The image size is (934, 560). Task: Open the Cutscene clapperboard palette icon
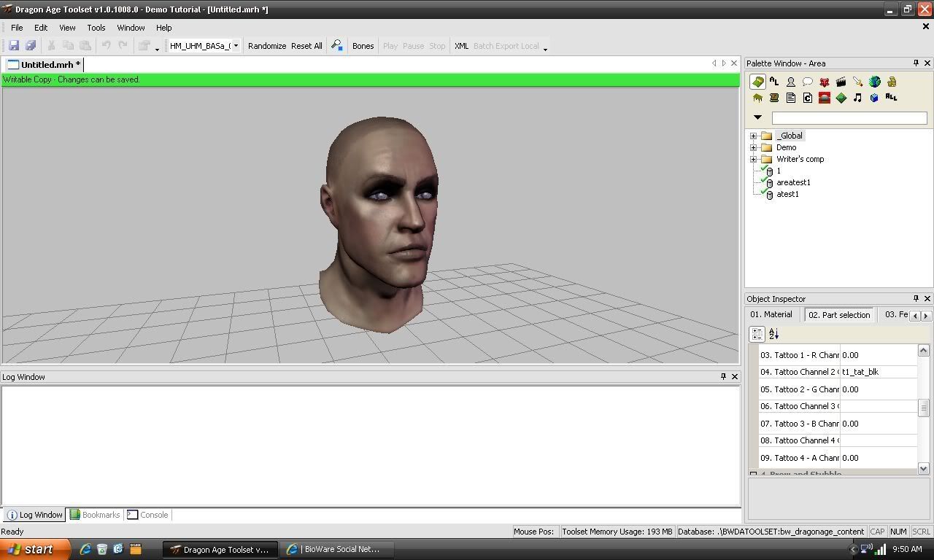(x=841, y=82)
